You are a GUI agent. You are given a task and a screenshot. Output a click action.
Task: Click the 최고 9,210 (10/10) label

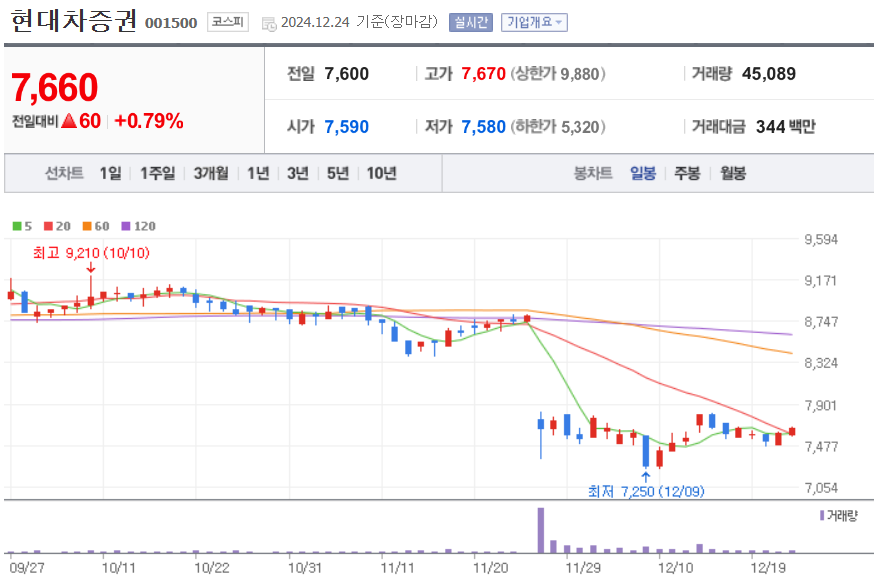(x=91, y=253)
